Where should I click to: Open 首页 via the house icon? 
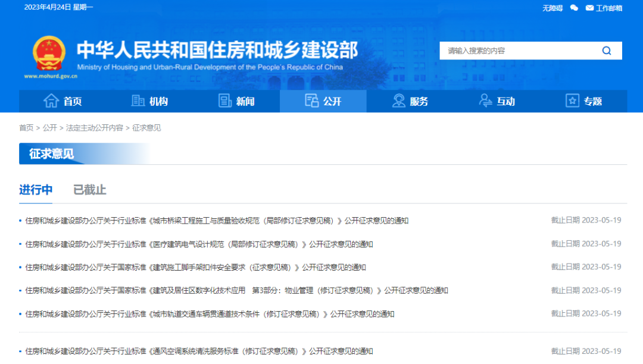pyautogui.click(x=51, y=101)
